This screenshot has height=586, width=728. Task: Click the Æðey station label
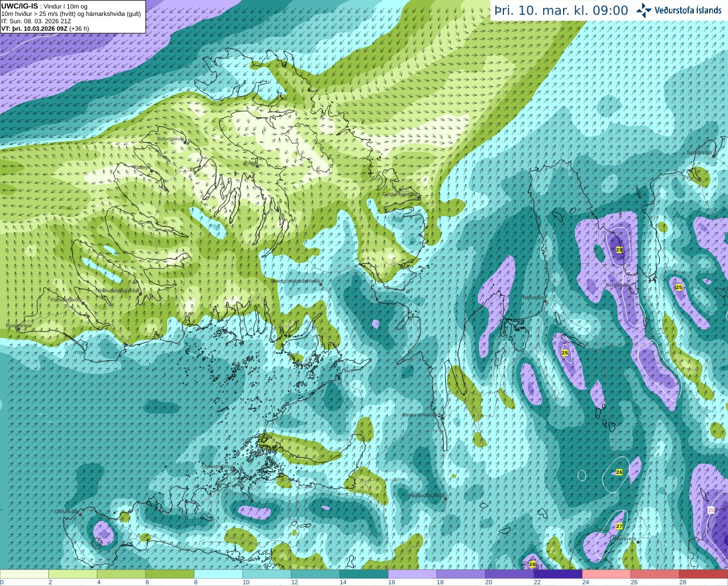tap(250, 162)
